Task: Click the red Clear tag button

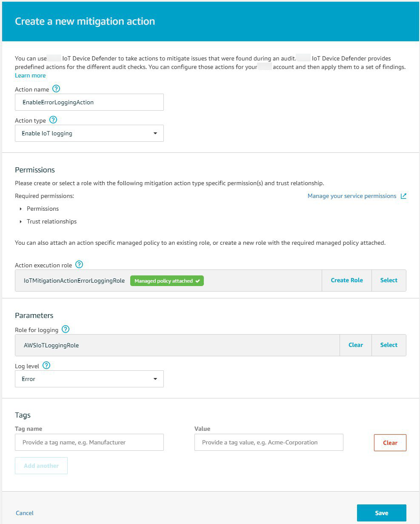Action: pos(390,443)
